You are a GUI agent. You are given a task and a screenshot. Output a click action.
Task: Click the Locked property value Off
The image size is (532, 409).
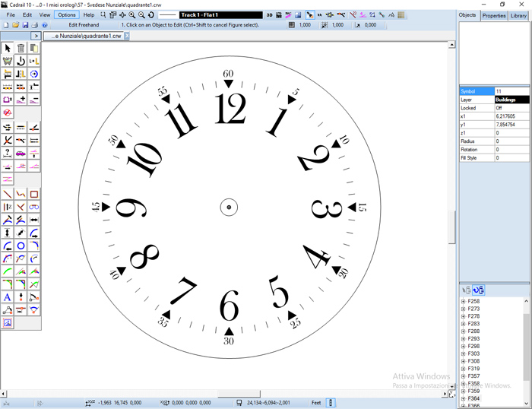coord(511,108)
